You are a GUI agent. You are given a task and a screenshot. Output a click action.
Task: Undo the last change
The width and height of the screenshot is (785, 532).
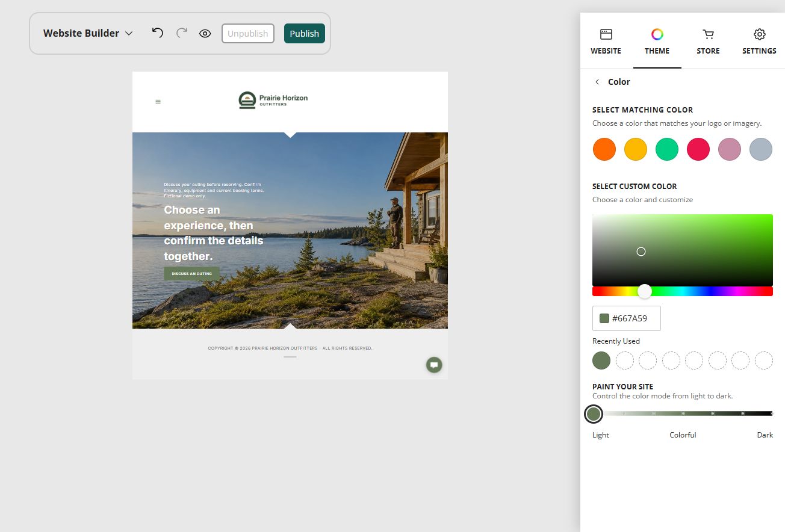point(158,33)
